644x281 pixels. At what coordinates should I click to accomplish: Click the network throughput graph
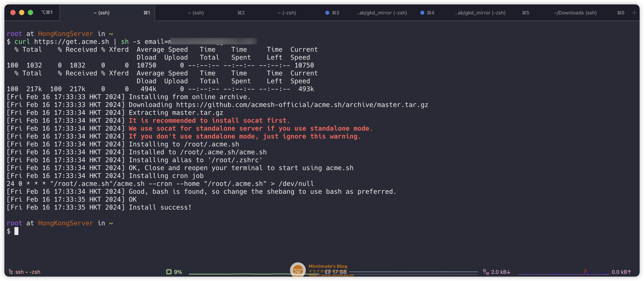[x=563, y=272]
